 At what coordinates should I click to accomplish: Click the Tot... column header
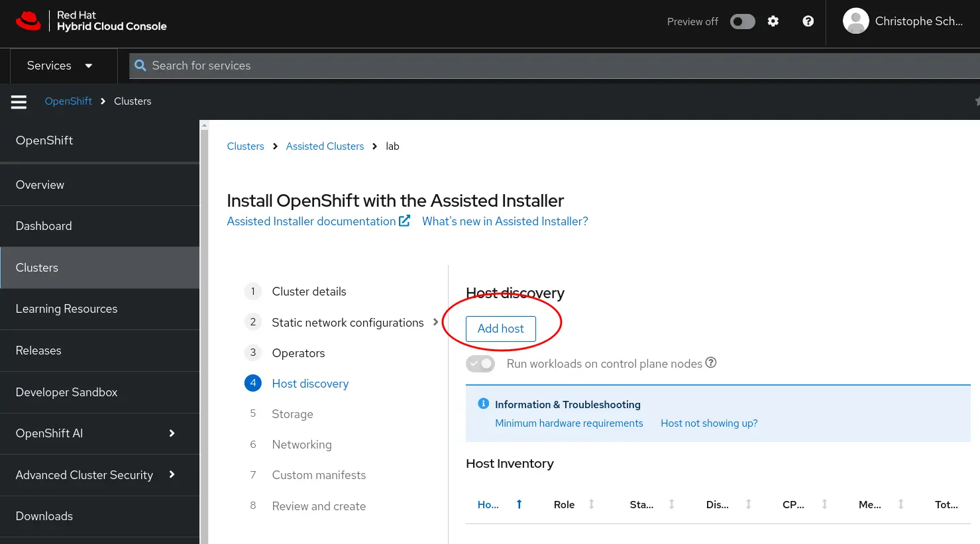946,505
